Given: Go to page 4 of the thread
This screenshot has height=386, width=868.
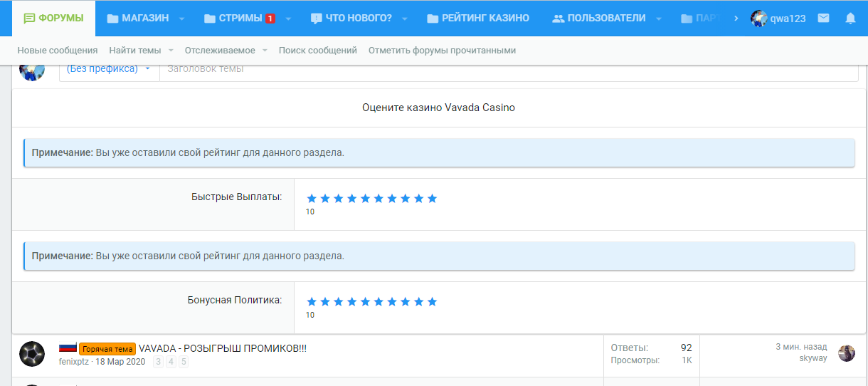Looking at the screenshot, I should coord(171,362).
